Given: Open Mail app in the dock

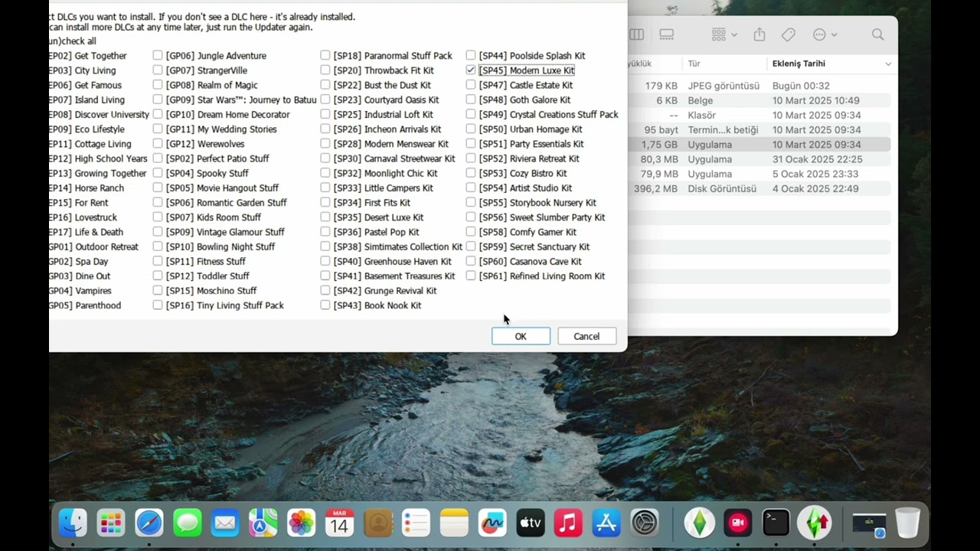Looking at the screenshot, I should pyautogui.click(x=225, y=523).
